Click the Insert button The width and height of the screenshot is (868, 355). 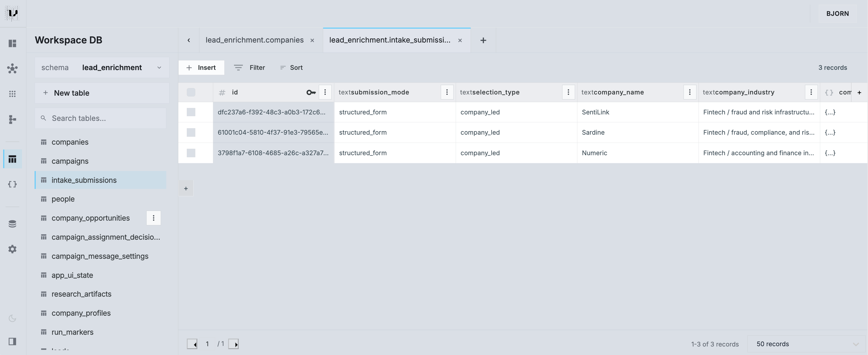[201, 67]
